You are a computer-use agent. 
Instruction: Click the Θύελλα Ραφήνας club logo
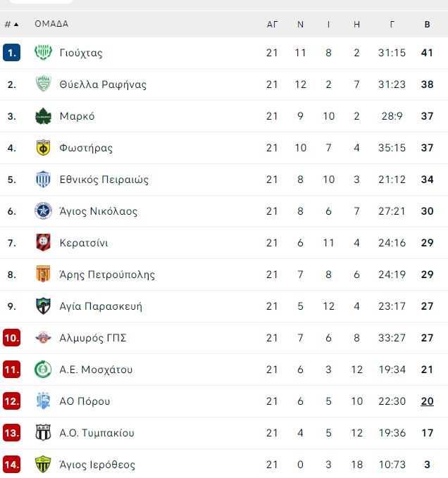pos(43,84)
